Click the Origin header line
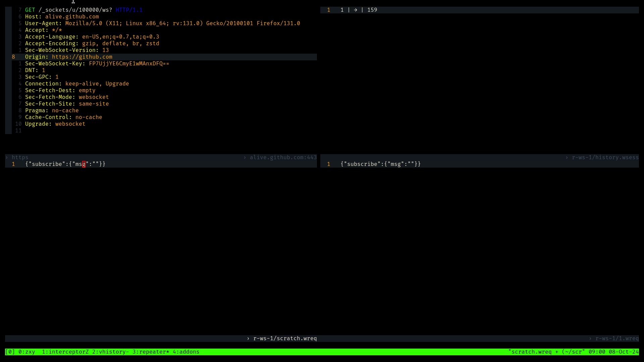 click(36, 57)
